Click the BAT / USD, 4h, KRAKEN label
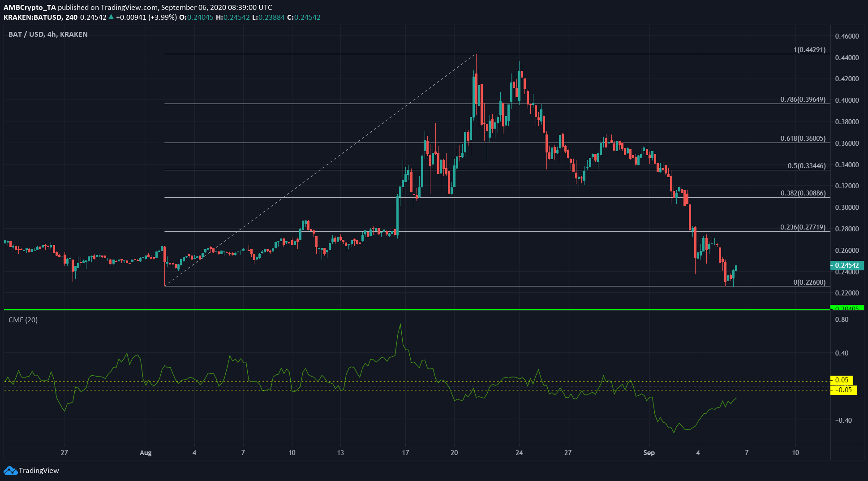This screenshot has width=868, height=481. [48, 34]
